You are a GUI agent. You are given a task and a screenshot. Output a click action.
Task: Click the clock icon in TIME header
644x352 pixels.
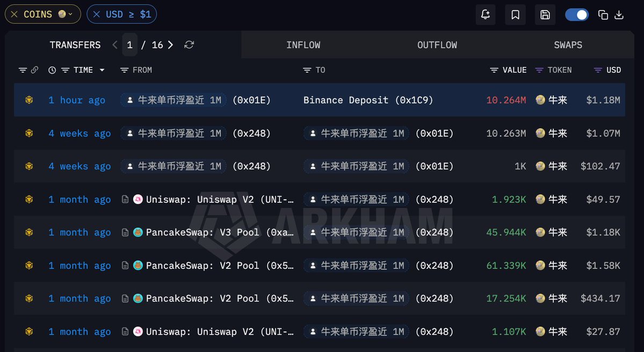52,70
